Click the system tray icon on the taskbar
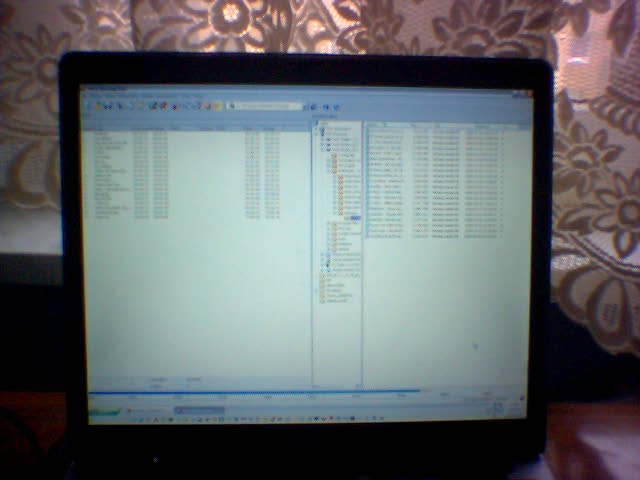The width and height of the screenshot is (640, 480). (497, 408)
